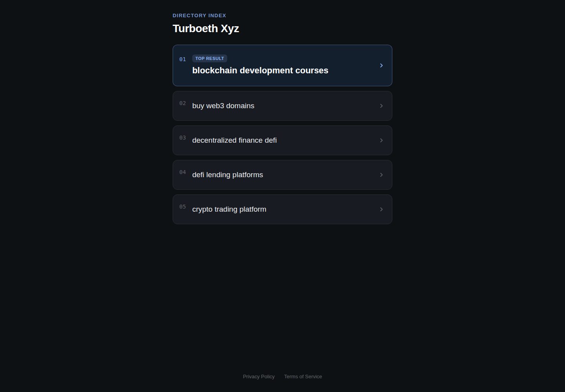565x392 pixels.
Task: Click the 03 rank number
Action: coord(182,138)
